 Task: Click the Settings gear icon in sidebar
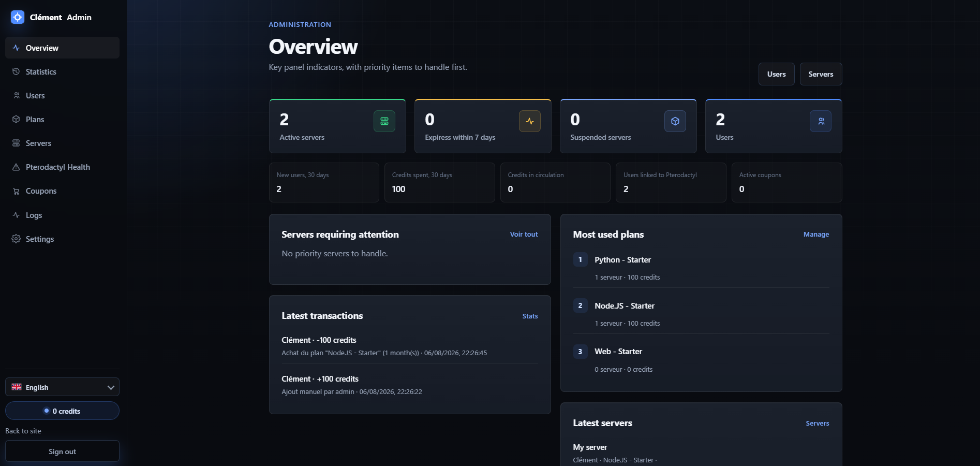(x=16, y=239)
